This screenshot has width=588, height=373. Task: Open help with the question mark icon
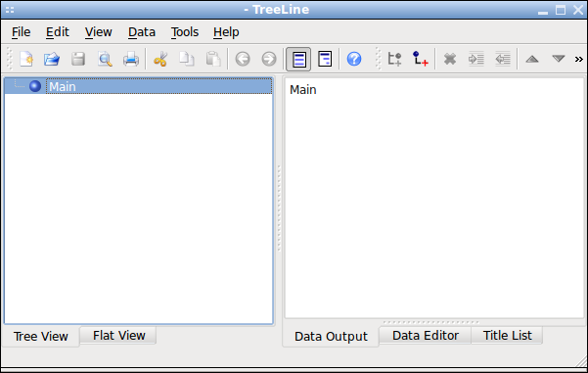(354, 59)
